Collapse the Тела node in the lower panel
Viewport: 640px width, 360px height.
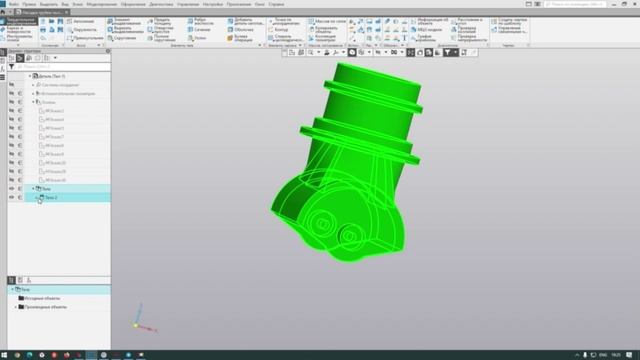pos(12,289)
